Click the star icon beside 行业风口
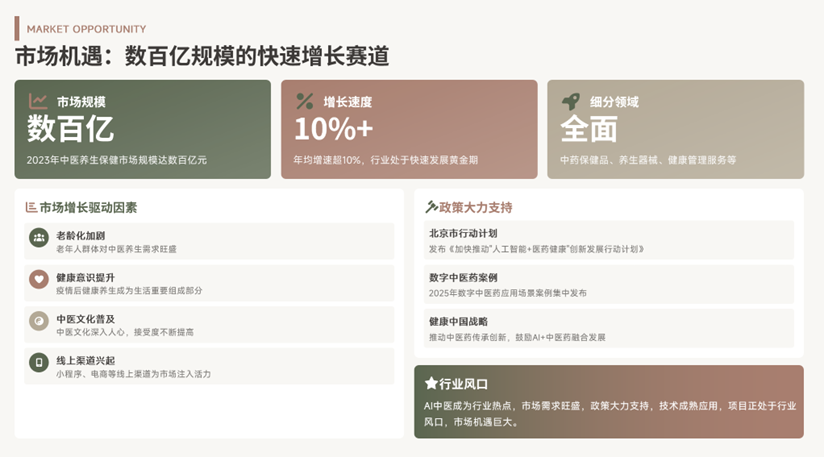The height and width of the screenshot is (457, 824). 431,383
